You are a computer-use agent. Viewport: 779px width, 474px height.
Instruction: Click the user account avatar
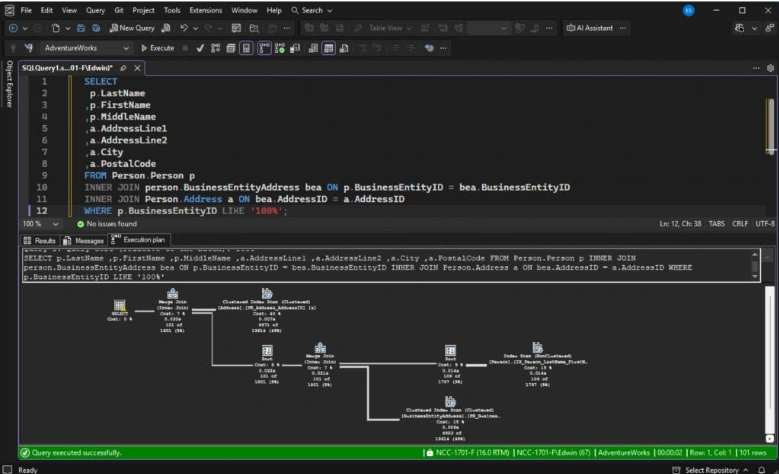688,10
